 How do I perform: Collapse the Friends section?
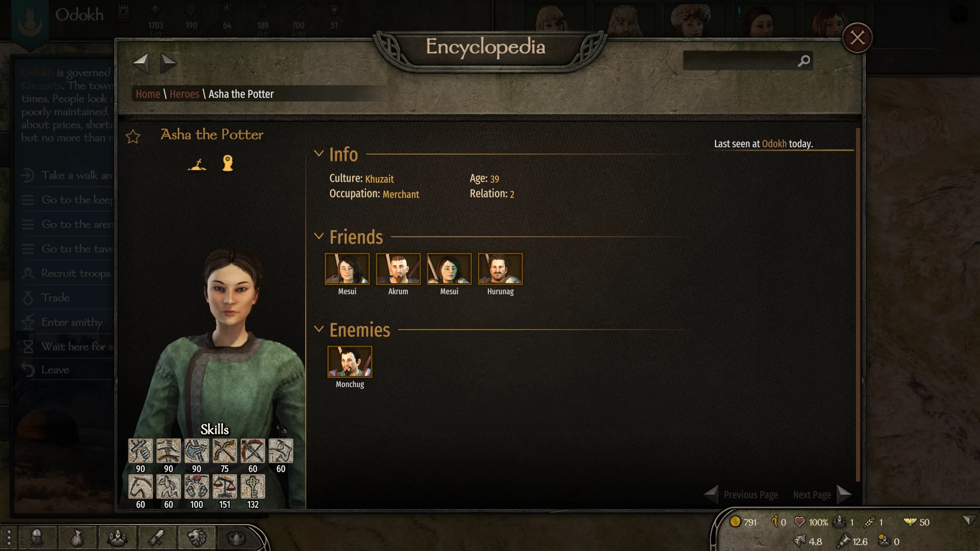tap(318, 236)
